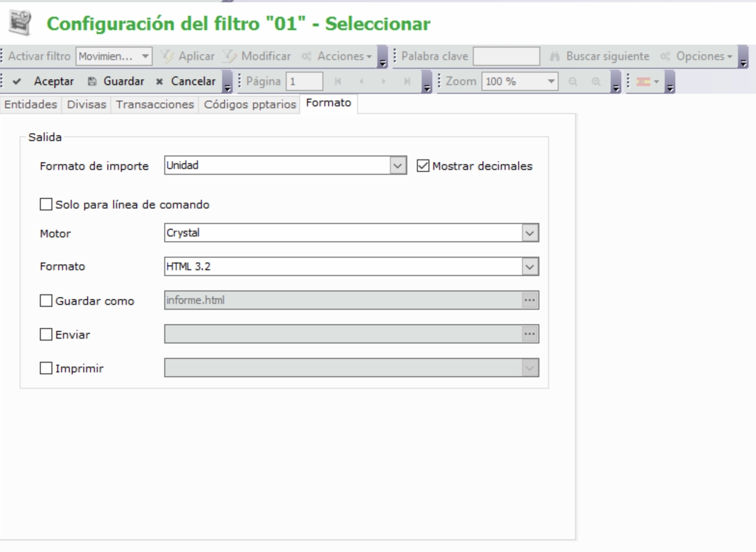Click the browse button for Guardar como

coord(529,299)
